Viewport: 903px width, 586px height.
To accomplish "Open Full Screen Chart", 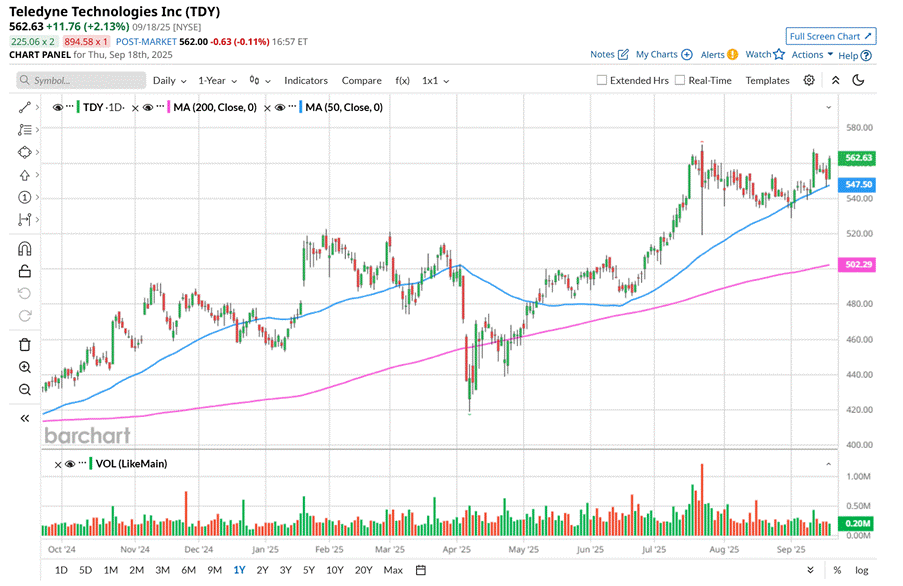I will (831, 36).
